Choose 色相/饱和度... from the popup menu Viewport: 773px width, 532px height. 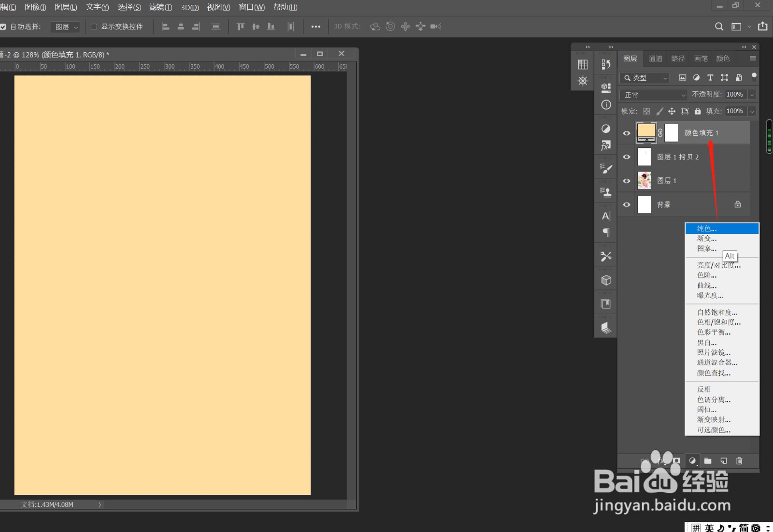722,322
